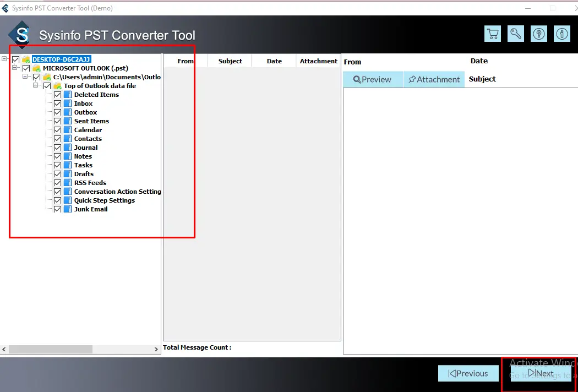
Task: Click the RSS Feeds folder icon
Action: (68, 183)
